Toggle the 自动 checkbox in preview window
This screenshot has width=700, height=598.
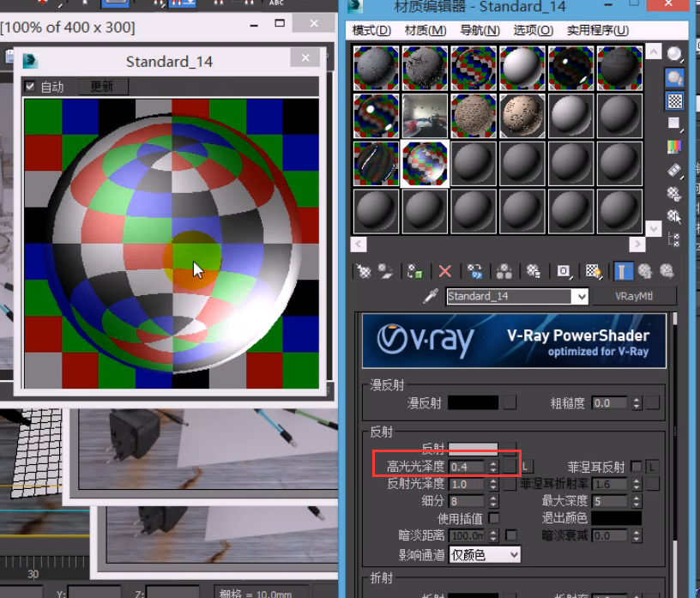30,87
